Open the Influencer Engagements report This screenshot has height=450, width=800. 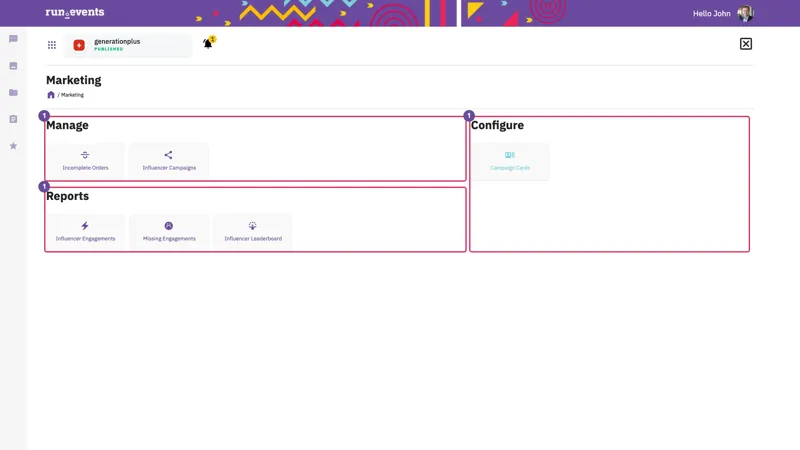[85, 232]
